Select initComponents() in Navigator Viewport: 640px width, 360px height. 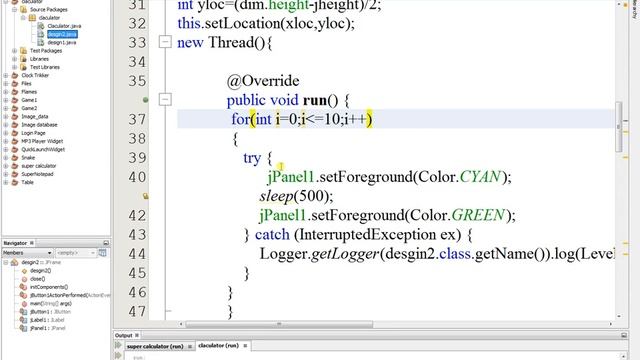49,287
